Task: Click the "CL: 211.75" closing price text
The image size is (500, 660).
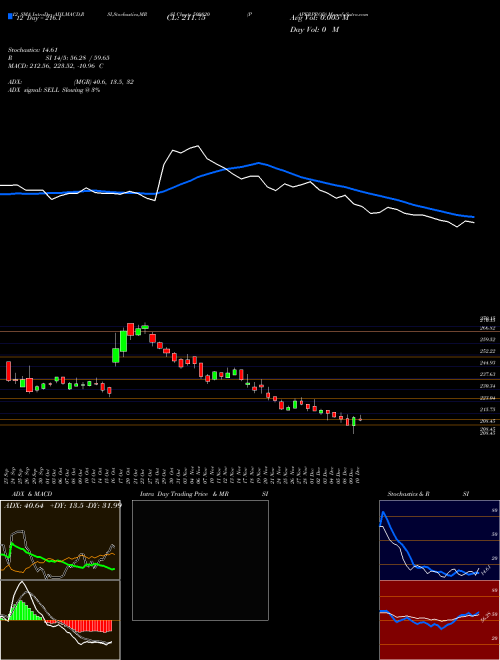Action: [186, 18]
